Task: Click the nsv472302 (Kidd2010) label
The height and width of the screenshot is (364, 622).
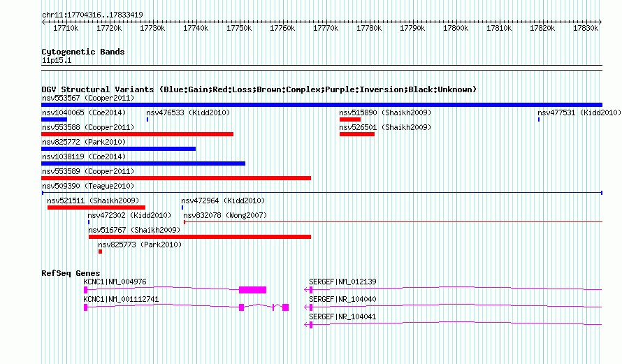Action: click(x=129, y=215)
